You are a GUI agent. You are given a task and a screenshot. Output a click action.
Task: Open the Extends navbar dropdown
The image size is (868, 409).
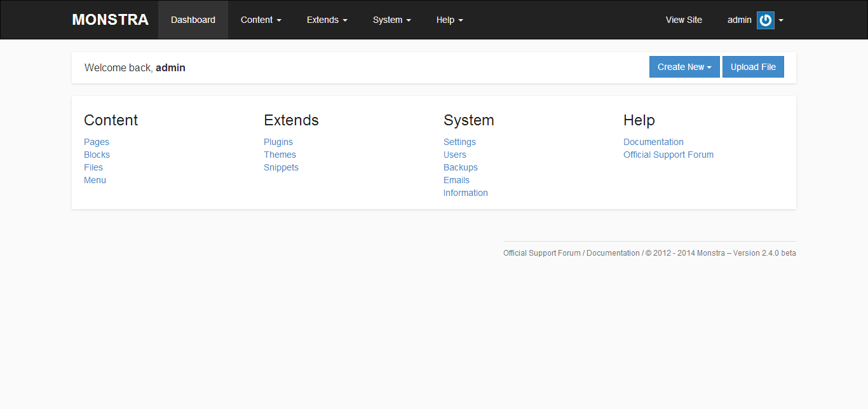(327, 20)
